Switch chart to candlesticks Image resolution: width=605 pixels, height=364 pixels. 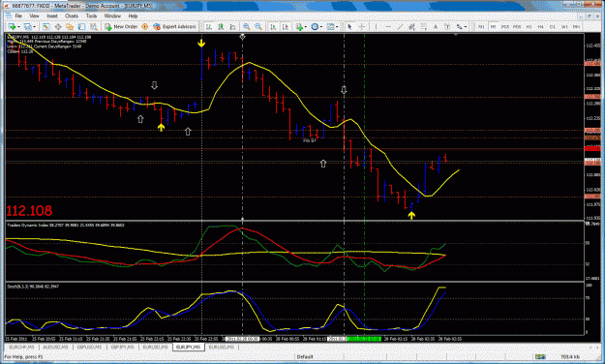[221, 27]
